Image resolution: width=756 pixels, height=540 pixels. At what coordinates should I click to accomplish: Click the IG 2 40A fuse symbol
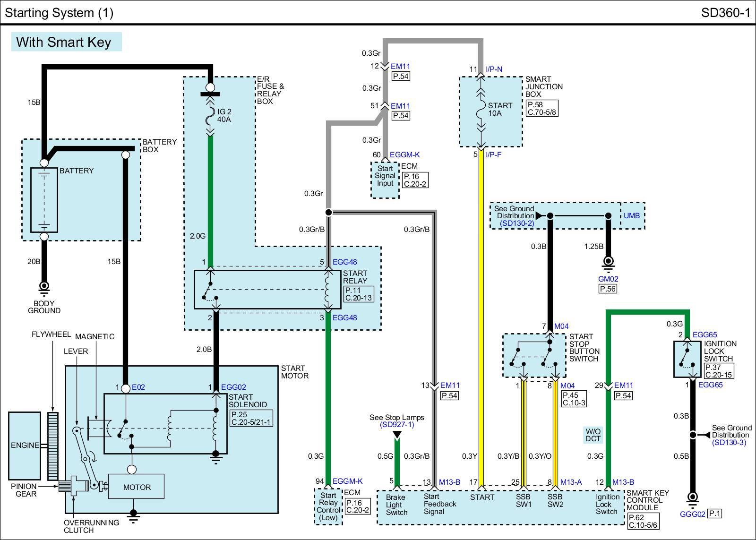[x=210, y=116]
